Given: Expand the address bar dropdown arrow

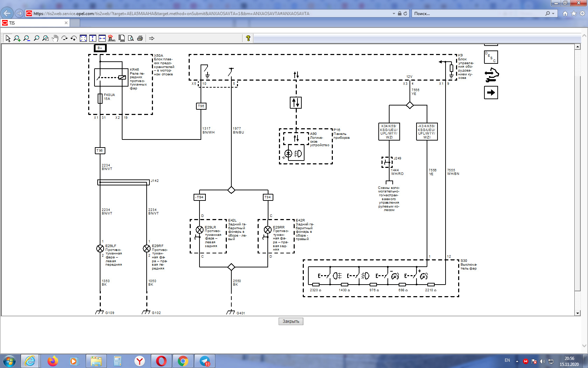Looking at the screenshot, I should [x=394, y=13].
